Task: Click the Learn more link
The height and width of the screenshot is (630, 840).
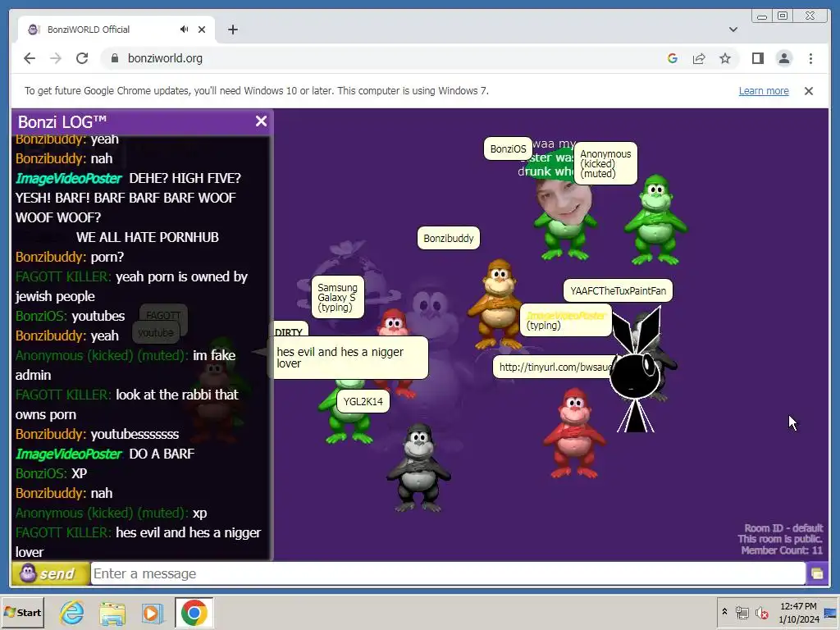Action: coord(764,91)
